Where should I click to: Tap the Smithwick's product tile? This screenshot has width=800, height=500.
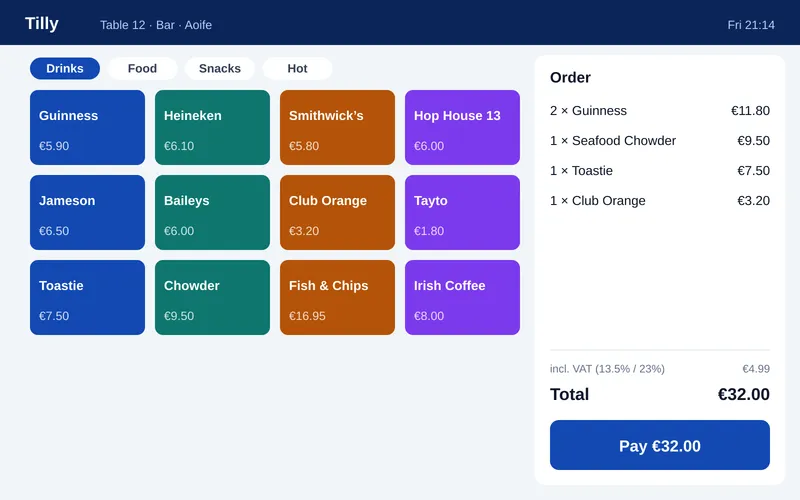click(x=337, y=128)
